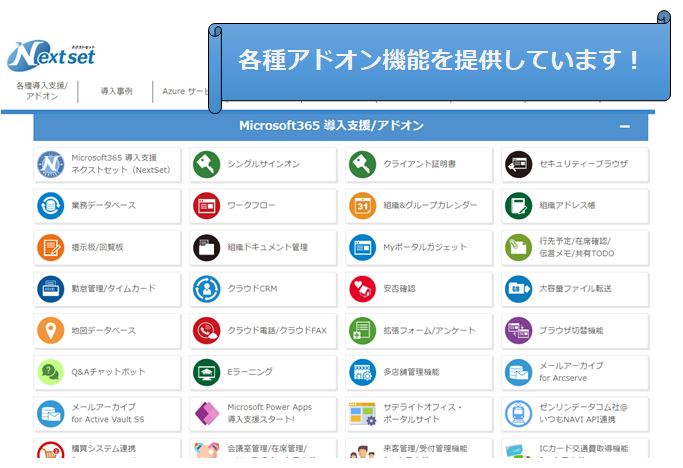The width and height of the screenshot is (683, 468).
Task: Click the 組織ドキュメント管理 text
Action: [267, 248]
